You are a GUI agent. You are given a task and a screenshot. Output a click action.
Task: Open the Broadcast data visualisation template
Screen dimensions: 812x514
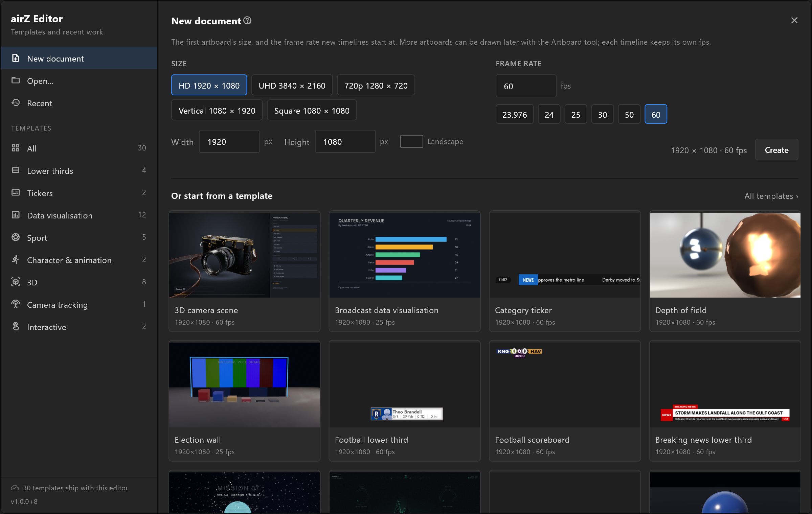[405, 271]
